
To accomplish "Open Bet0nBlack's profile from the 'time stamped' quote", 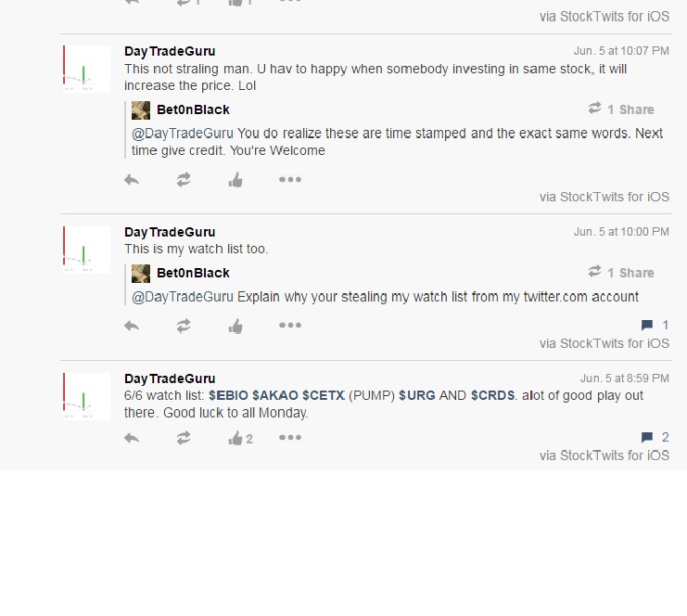I will coord(193,109).
